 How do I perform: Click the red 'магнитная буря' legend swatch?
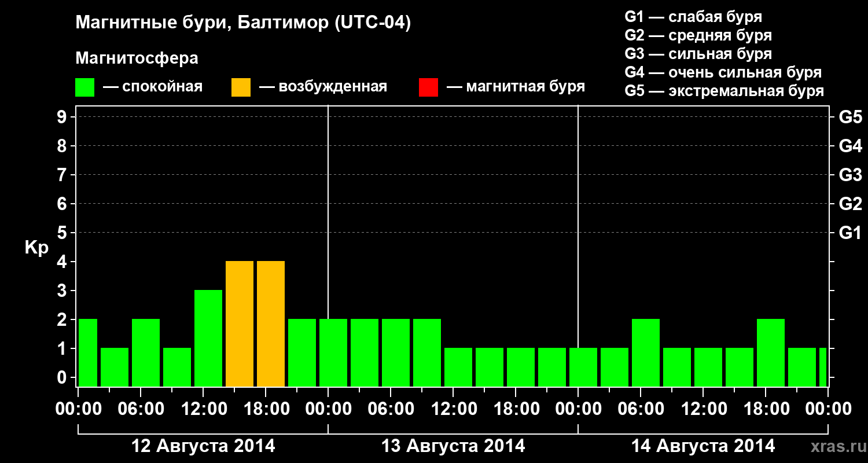(429, 87)
